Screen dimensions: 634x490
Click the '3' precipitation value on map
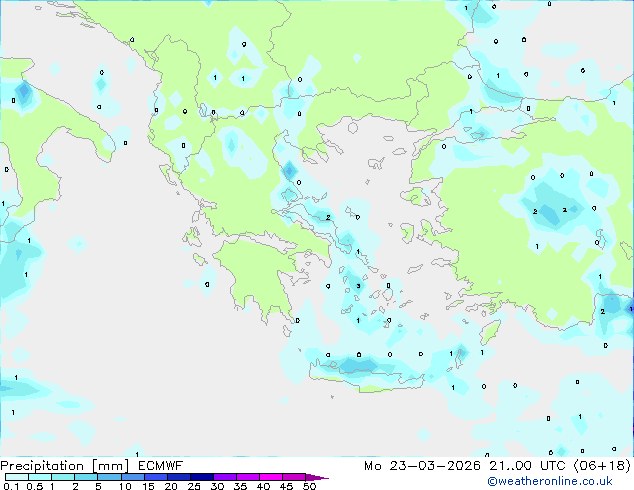pyautogui.click(x=358, y=286)
